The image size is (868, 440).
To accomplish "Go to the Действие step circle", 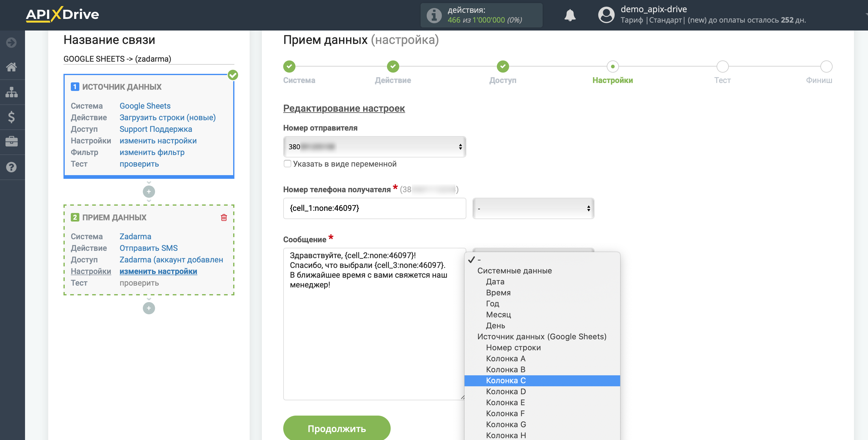I will coord(393,67).
